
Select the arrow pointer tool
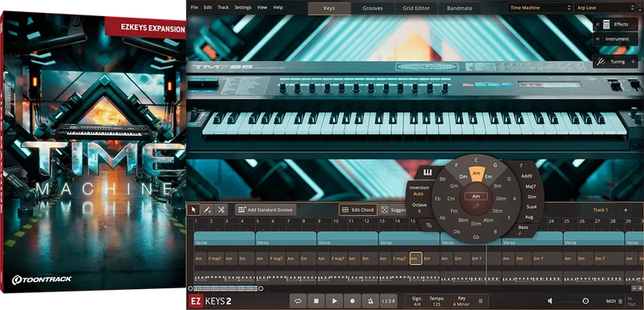point(193,210)
